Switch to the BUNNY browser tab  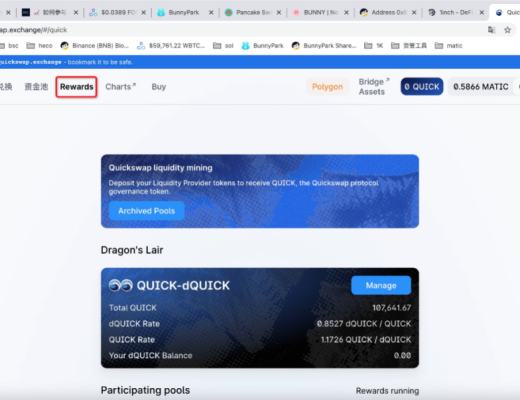coord(319,12)
